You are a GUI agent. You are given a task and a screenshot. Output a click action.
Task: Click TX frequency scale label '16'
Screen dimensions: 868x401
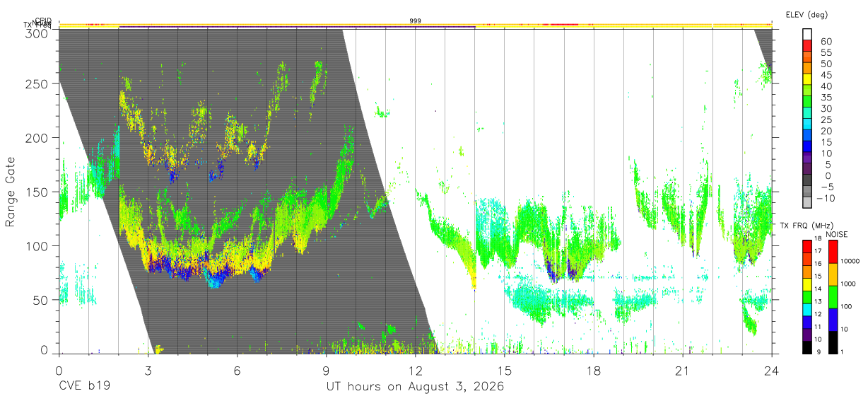tap(818, 263)
